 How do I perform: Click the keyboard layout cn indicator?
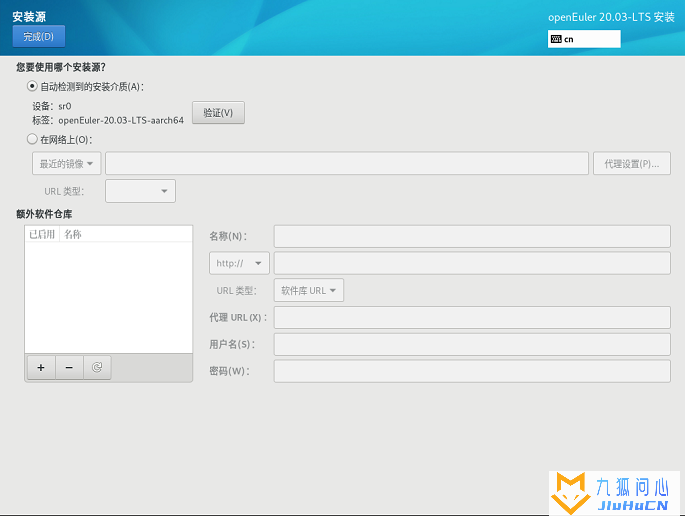584,39
